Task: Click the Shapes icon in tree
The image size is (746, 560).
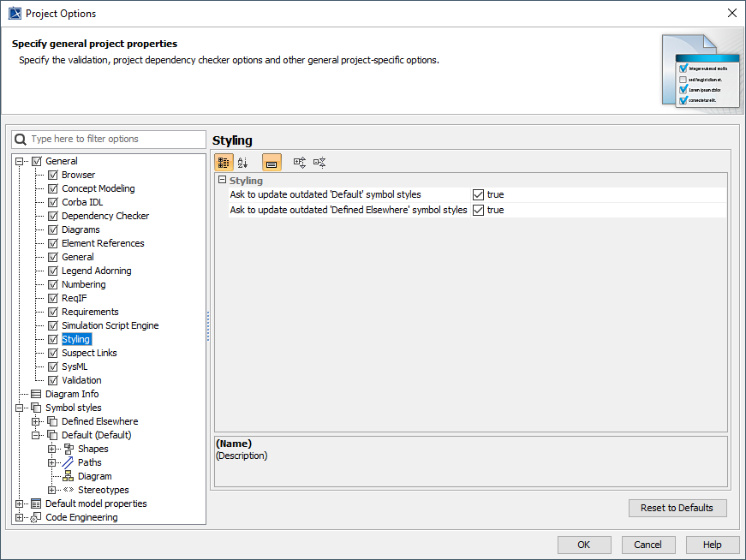Action: click(69, 449)
